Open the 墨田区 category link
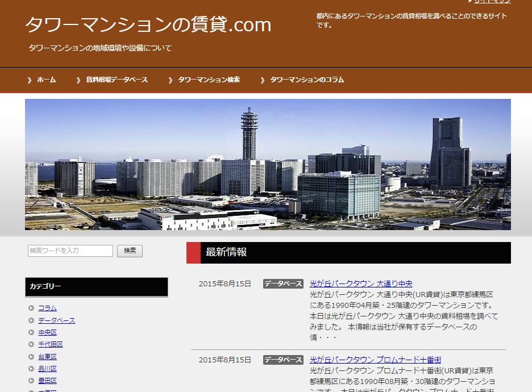This screenshot has height=392, width=532. tap(48, 381)
